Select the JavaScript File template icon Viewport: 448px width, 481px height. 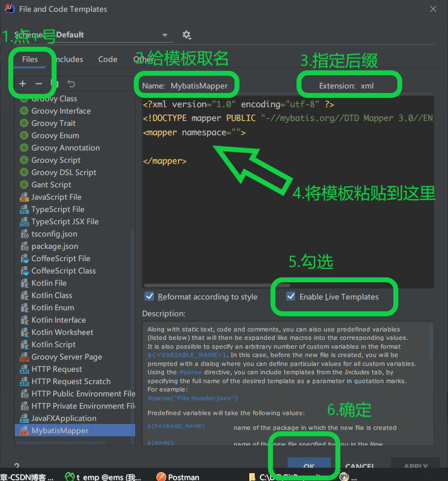(x=24, y=197)
